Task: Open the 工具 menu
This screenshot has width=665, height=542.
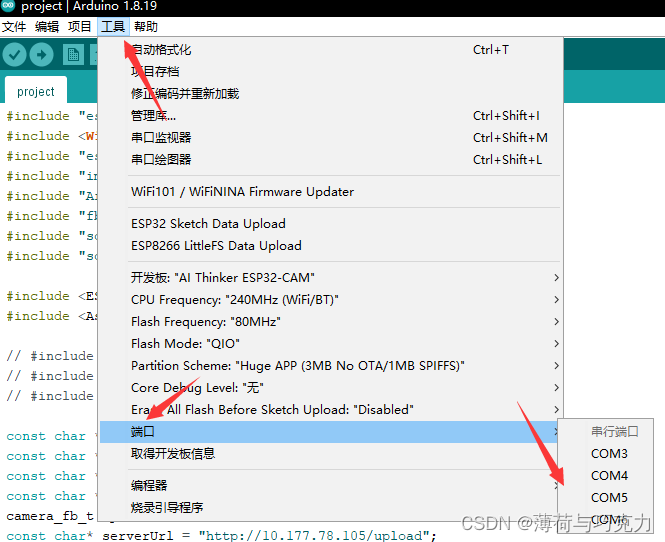Action: (113, 27)
